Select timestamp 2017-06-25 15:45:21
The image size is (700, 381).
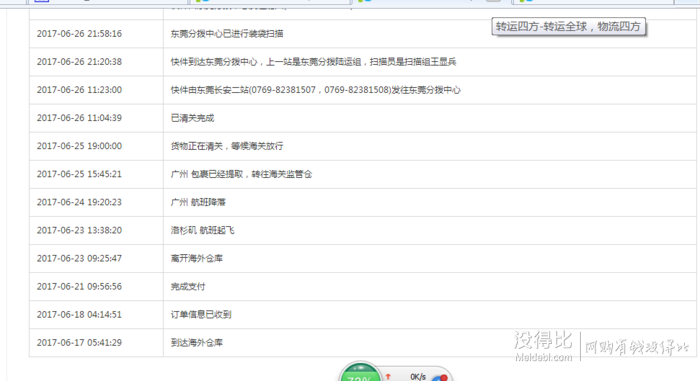[x=79, y=174]
